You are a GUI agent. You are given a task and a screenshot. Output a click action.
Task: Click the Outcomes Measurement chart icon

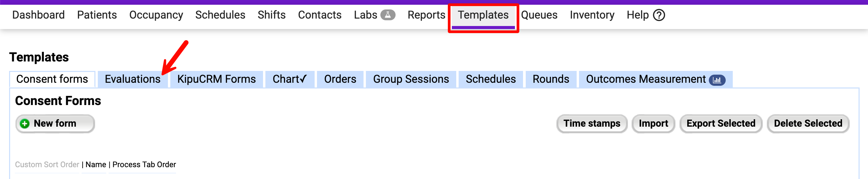(717, 80)
